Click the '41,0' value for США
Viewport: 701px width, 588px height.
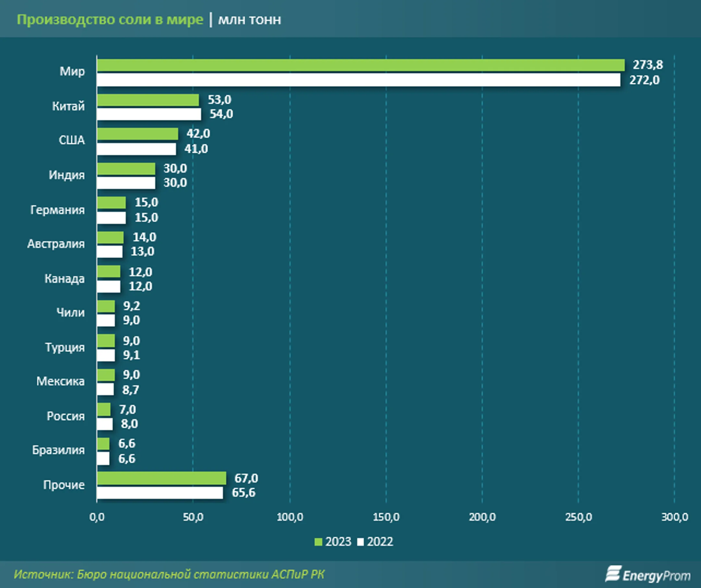[196, 149]
